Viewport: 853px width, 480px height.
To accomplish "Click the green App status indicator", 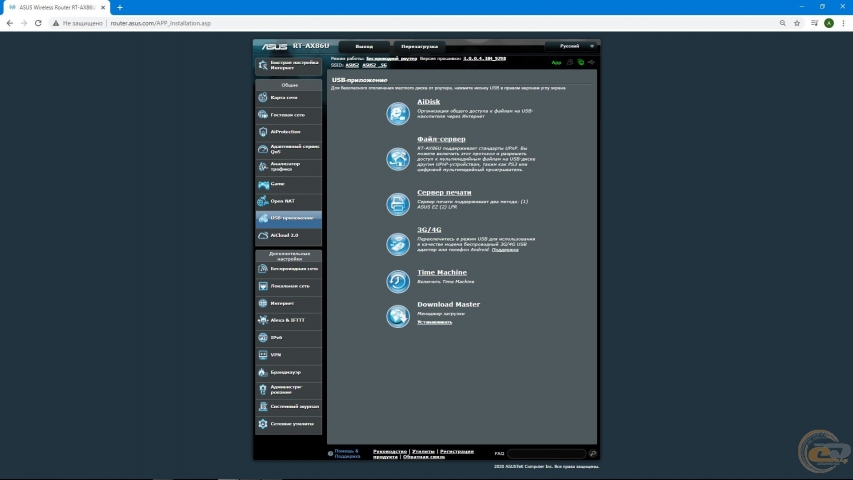I will (556, 63).
